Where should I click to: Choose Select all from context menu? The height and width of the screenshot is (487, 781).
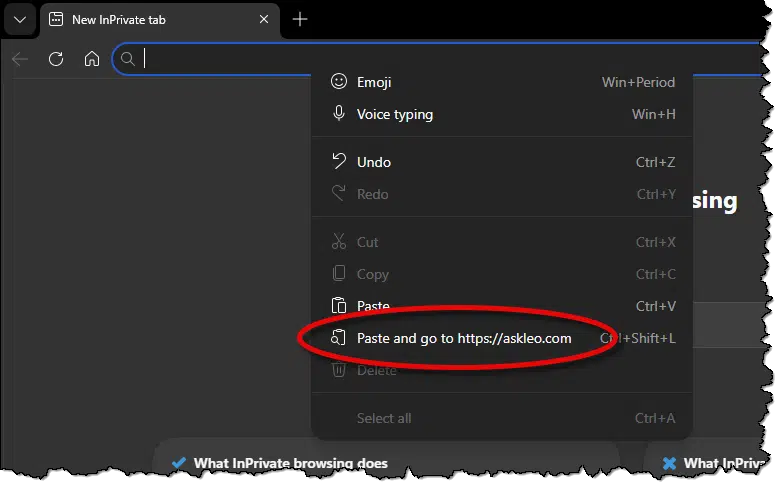(502, 418)
